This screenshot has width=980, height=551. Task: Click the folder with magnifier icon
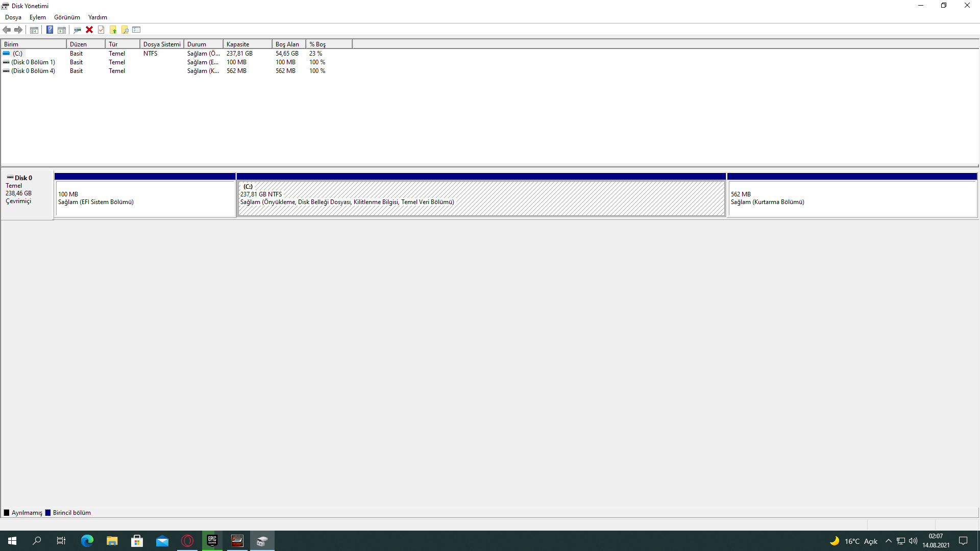(125, 30)
